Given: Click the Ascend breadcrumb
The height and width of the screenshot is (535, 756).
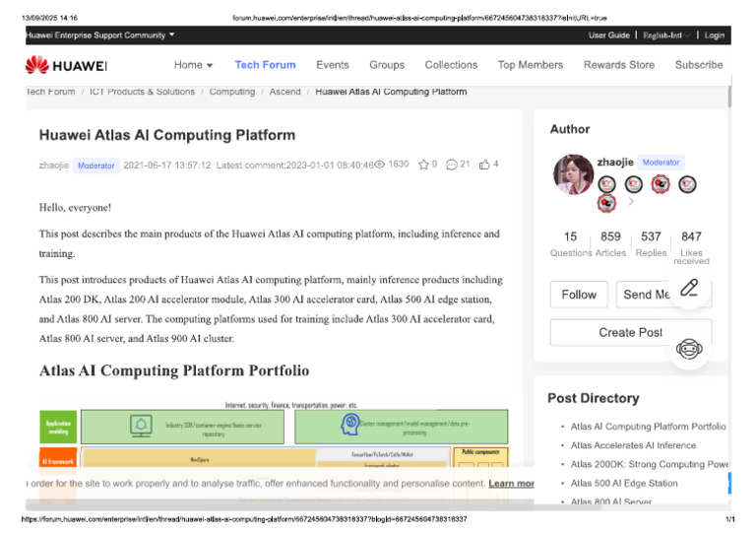Looking at the screenshot, I should (x=284, y=92).
